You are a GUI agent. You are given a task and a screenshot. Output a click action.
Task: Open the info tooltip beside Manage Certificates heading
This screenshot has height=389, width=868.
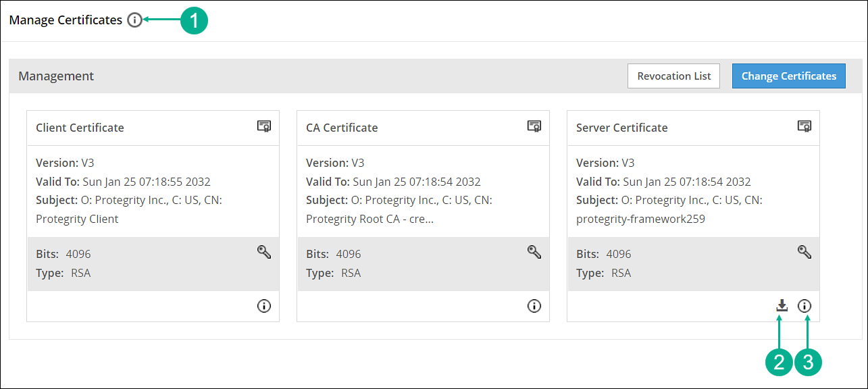[x=134, y=20]
